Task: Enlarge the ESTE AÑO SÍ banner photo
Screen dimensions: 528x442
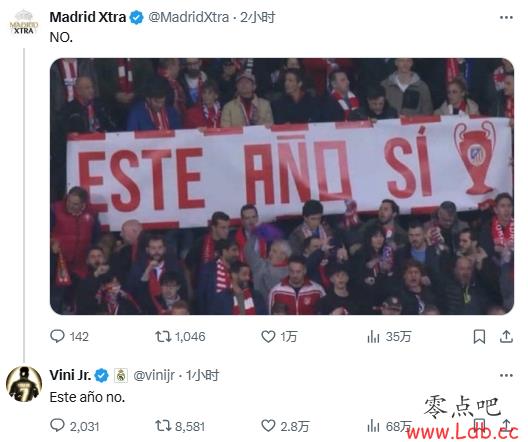Action: point(282,186)
